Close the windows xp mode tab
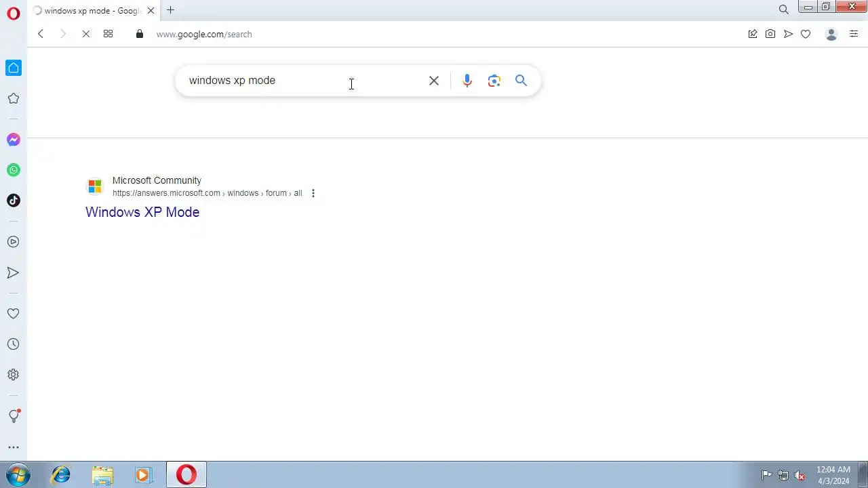 click(151, 10)
